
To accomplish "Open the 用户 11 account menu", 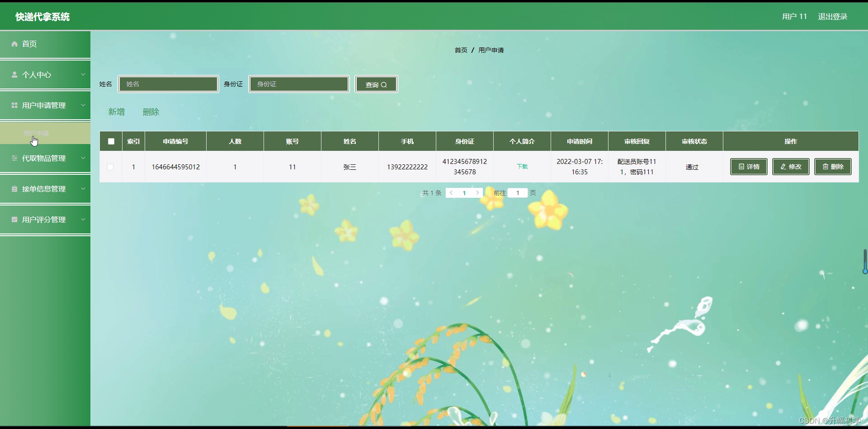I will [x=794, y=16].
